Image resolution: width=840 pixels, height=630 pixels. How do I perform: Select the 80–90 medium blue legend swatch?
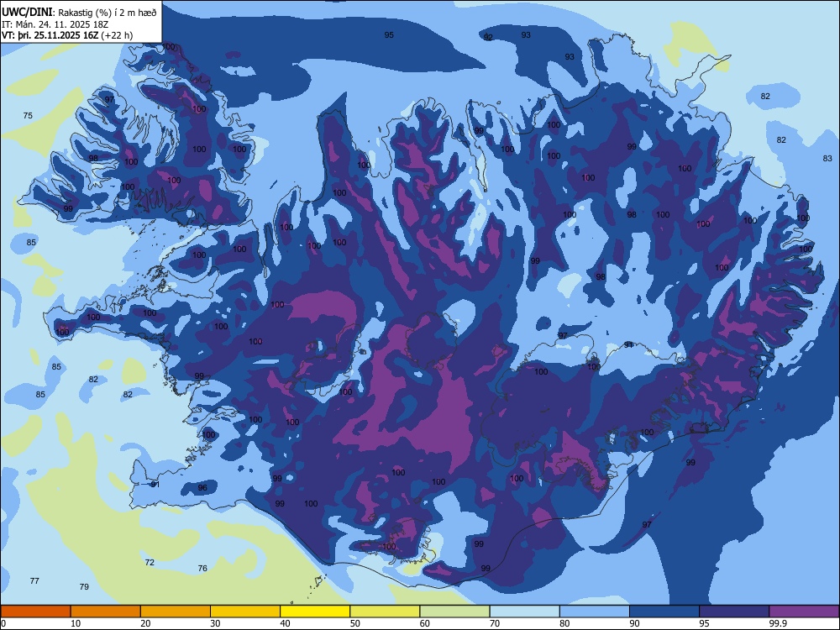[x=595, y=612]
